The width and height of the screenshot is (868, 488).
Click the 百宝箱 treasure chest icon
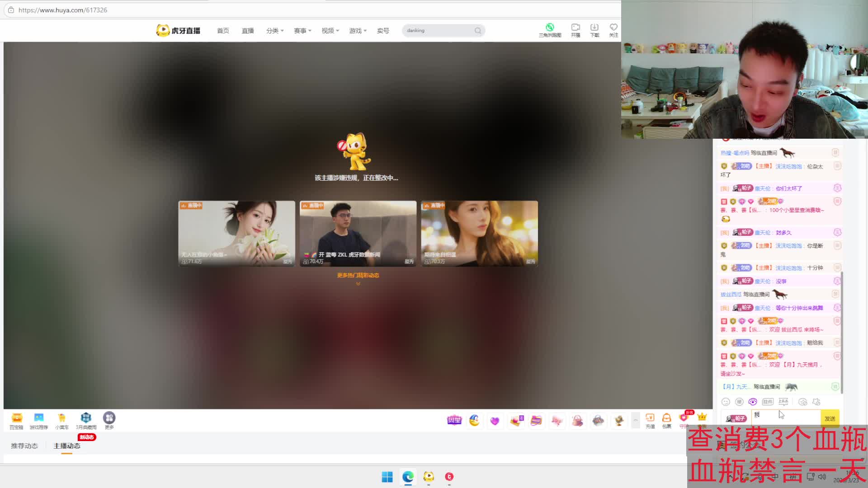pos(17,418)
